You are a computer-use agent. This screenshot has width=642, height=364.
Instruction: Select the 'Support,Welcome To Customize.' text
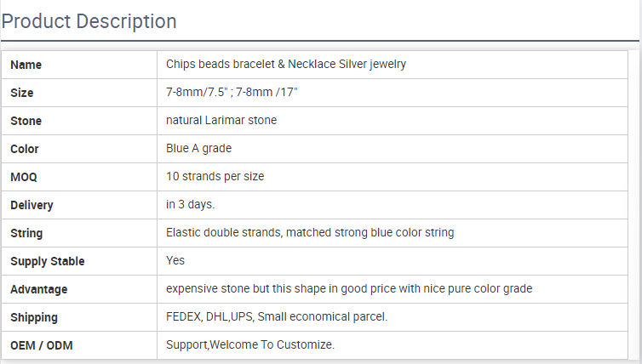(250, 345)
